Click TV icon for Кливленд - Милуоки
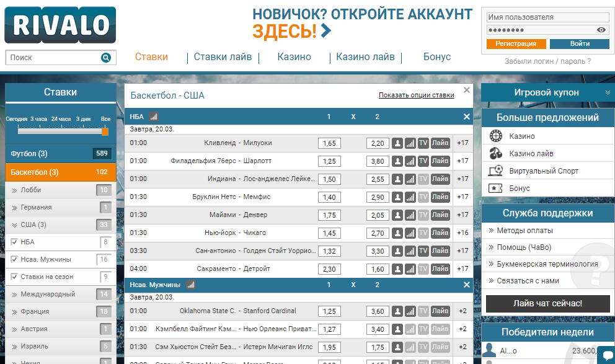 point(423,143)
